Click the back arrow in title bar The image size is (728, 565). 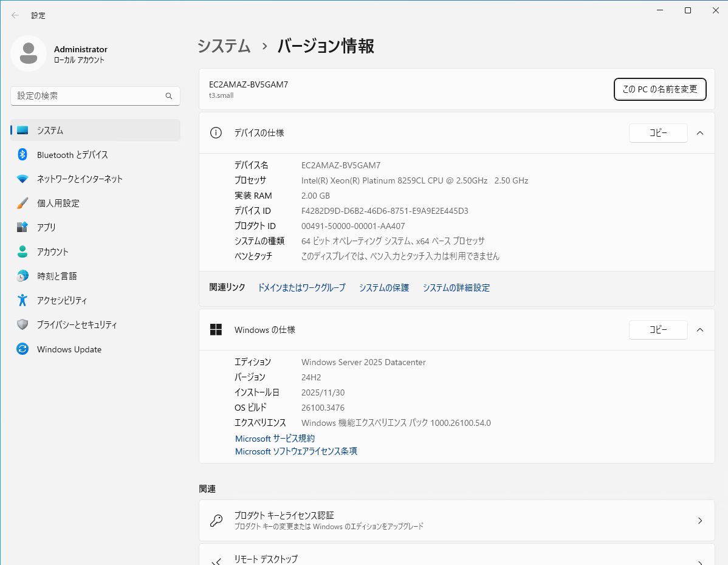coord(15,15)
